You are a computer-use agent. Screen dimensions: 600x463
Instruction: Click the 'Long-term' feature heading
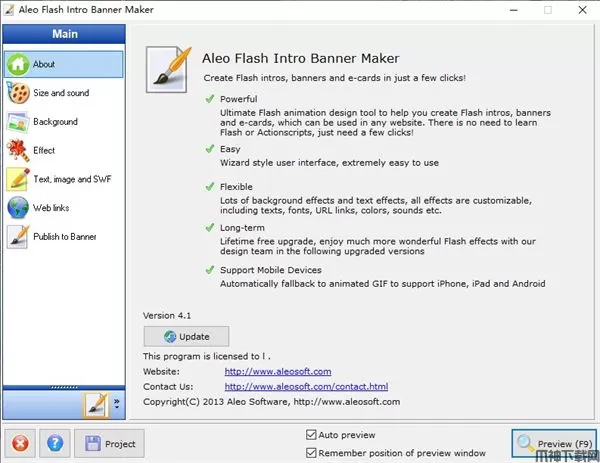coord(242,228)
